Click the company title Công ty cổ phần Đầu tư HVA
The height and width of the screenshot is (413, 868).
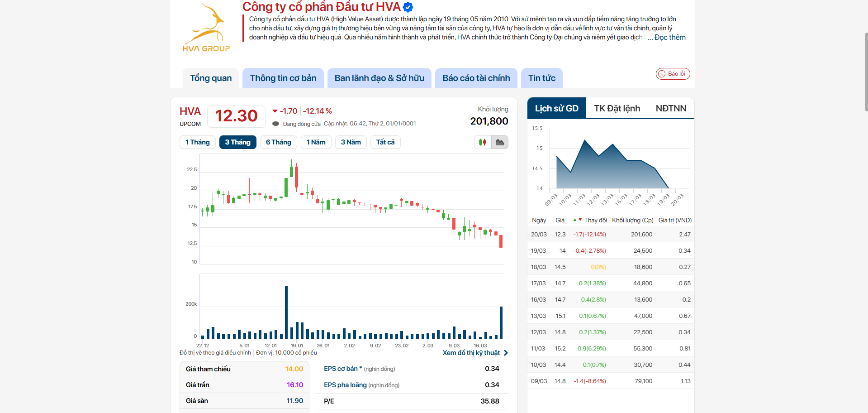click(322, 7)
